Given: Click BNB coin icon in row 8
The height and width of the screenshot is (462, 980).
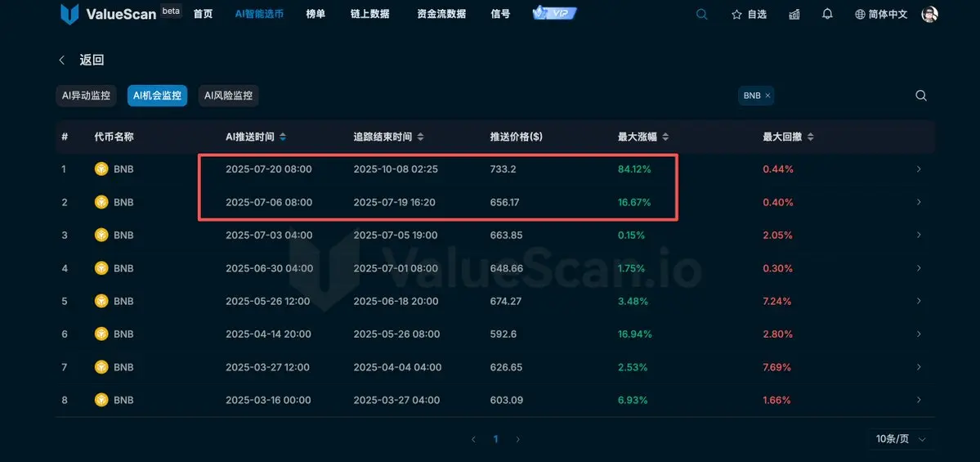Looking at the screenshot, I should (101, 400).
